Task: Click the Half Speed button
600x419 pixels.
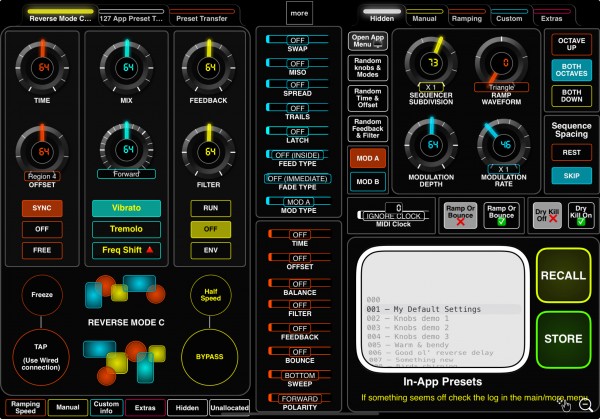Action: (x=210, y=295)
